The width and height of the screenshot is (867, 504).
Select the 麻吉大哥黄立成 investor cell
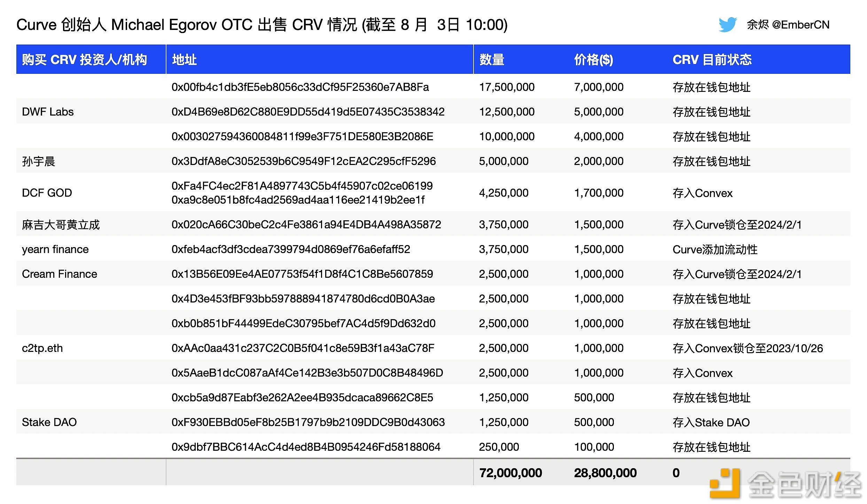pos(61,225)
